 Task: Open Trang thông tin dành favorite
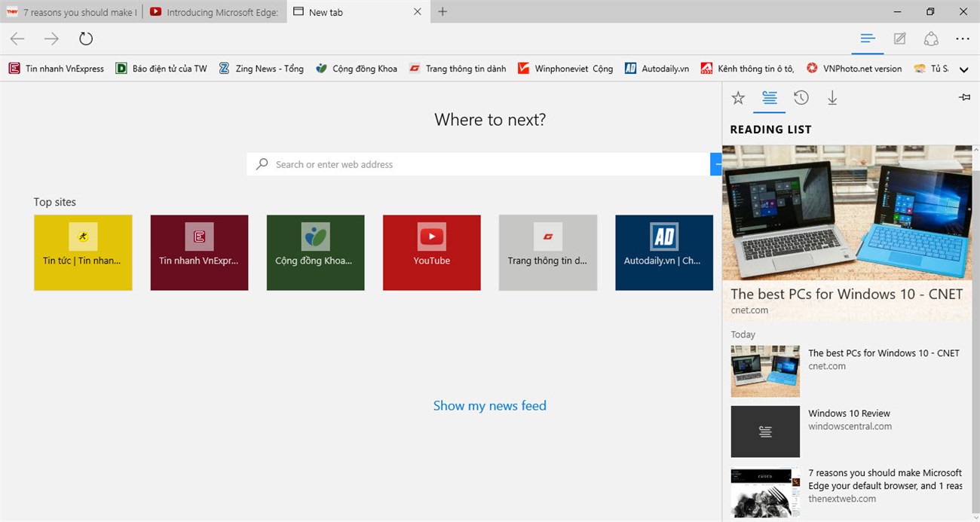point(458,69)
